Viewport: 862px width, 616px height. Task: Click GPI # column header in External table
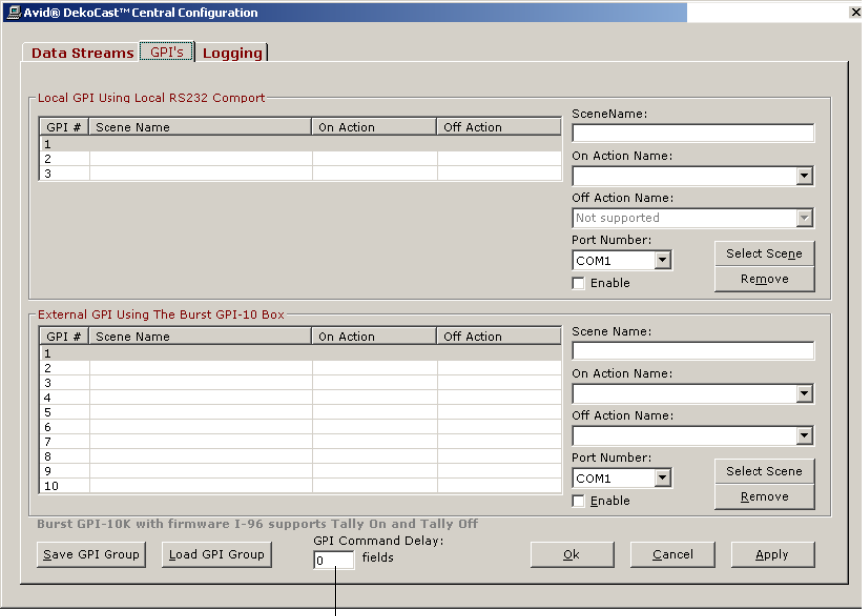click(64, 336)
